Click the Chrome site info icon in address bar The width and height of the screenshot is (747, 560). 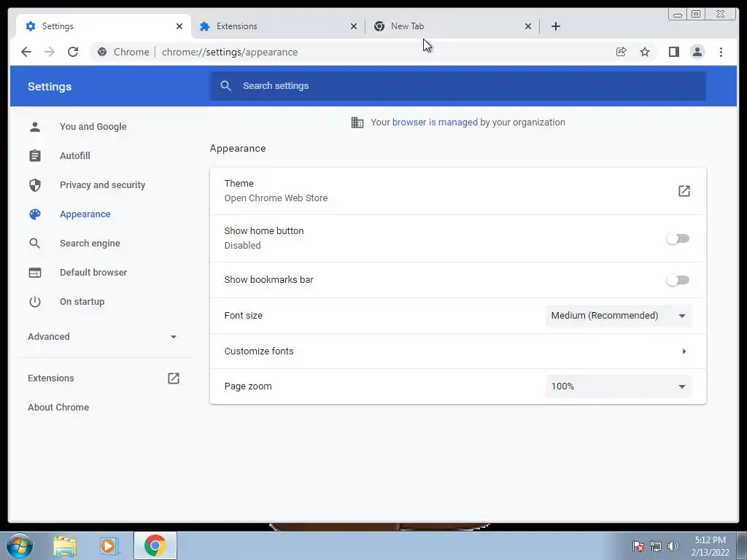coord(102,52)
